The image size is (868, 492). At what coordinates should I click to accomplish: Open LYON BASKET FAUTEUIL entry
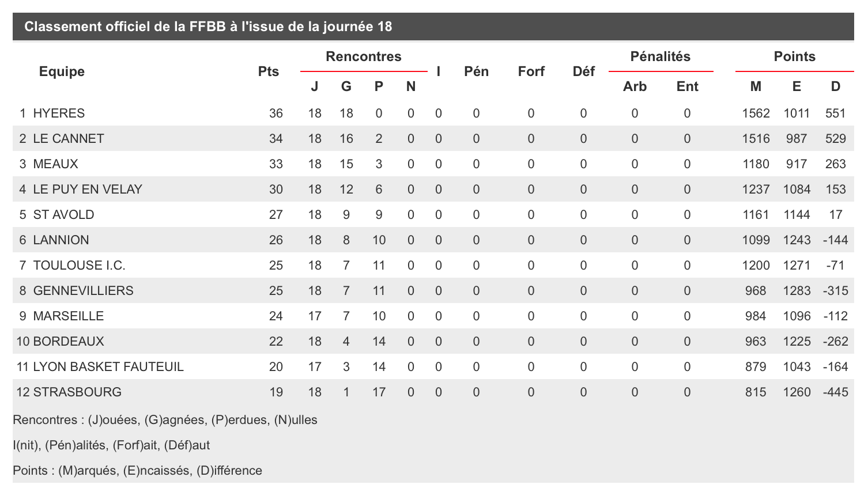[x=108, y=367]
